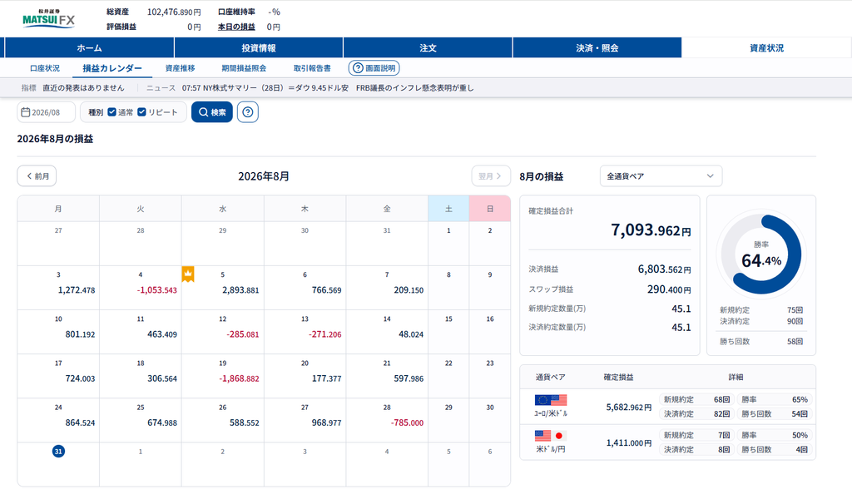Select the highlighted day 31
852x504 pixels.
pos(58,452)
